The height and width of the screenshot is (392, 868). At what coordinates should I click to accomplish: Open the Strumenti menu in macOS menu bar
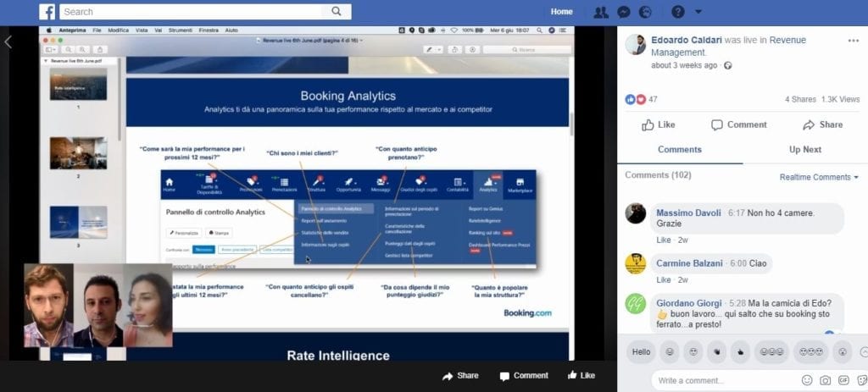[181, 30]
